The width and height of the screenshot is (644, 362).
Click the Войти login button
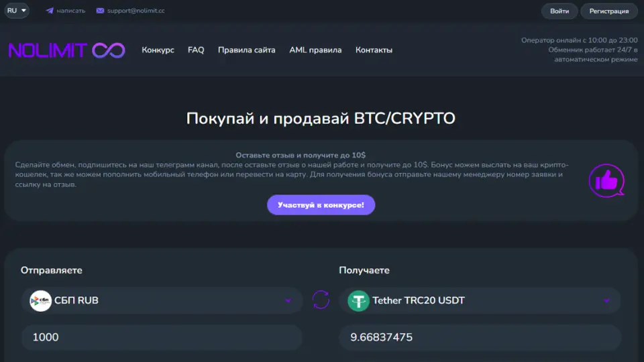(559, 11)
